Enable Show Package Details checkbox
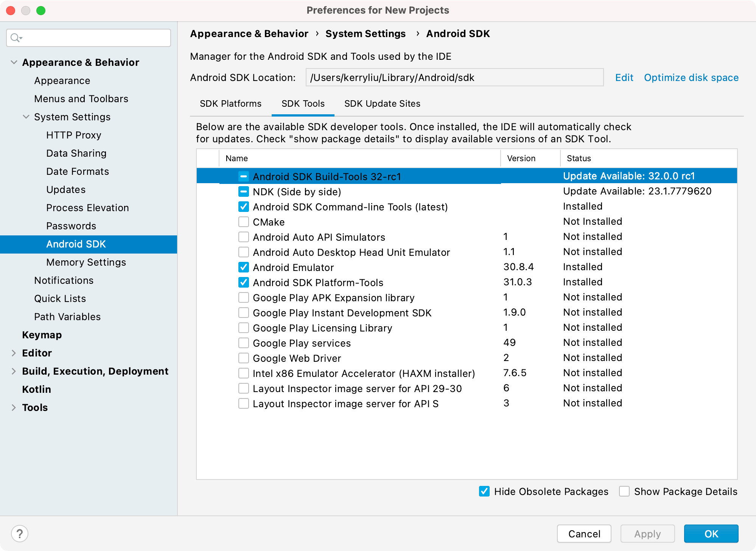Screen dimensions: 756x551 pyautogui.click(x=624, y=491)
